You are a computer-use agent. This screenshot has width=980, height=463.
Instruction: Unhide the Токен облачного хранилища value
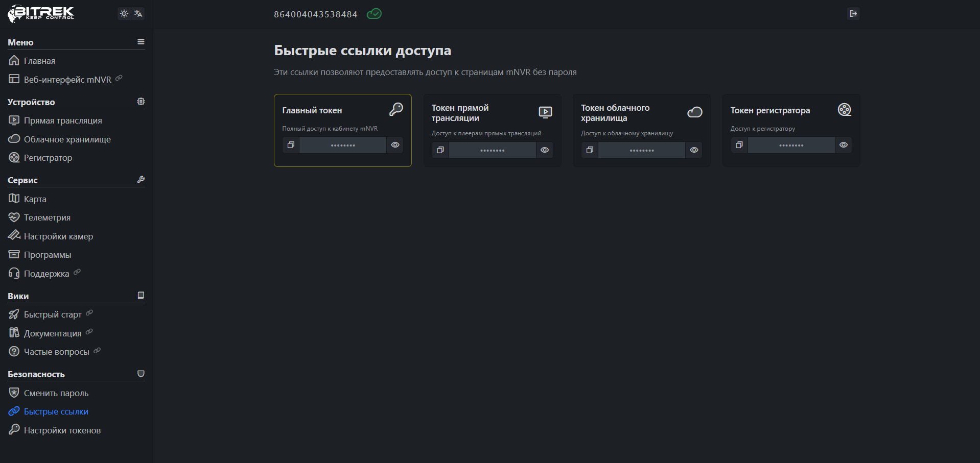(694, 150)
